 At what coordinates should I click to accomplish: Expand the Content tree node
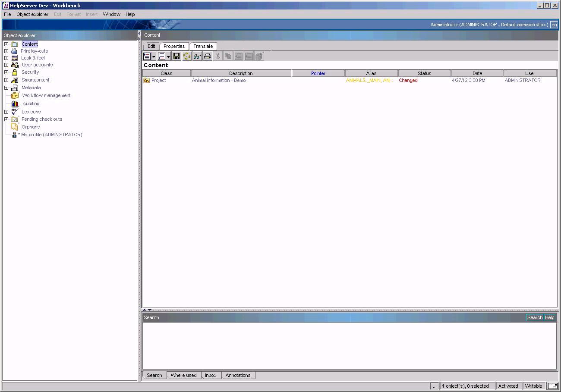[x=6, y=44]
